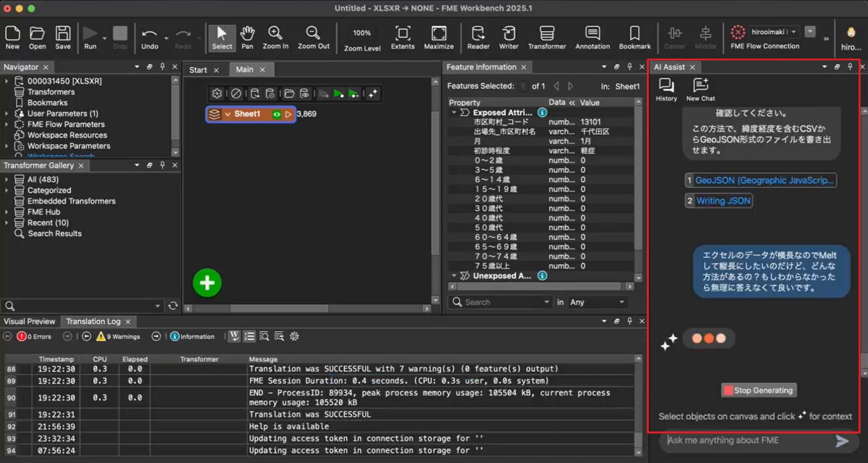868x463 pixels.
Task: Expand User Parameters (1) node
Action: coord(7,113)
